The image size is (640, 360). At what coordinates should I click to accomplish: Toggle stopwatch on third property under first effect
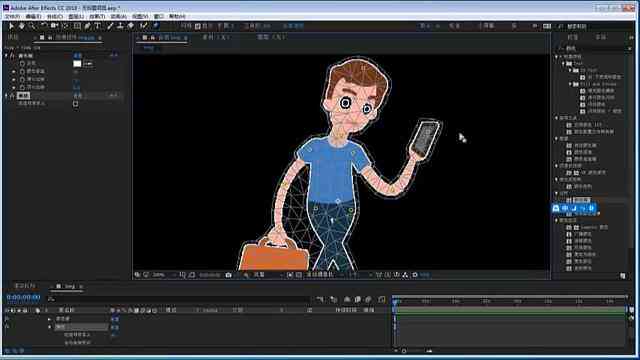point(22,79)
